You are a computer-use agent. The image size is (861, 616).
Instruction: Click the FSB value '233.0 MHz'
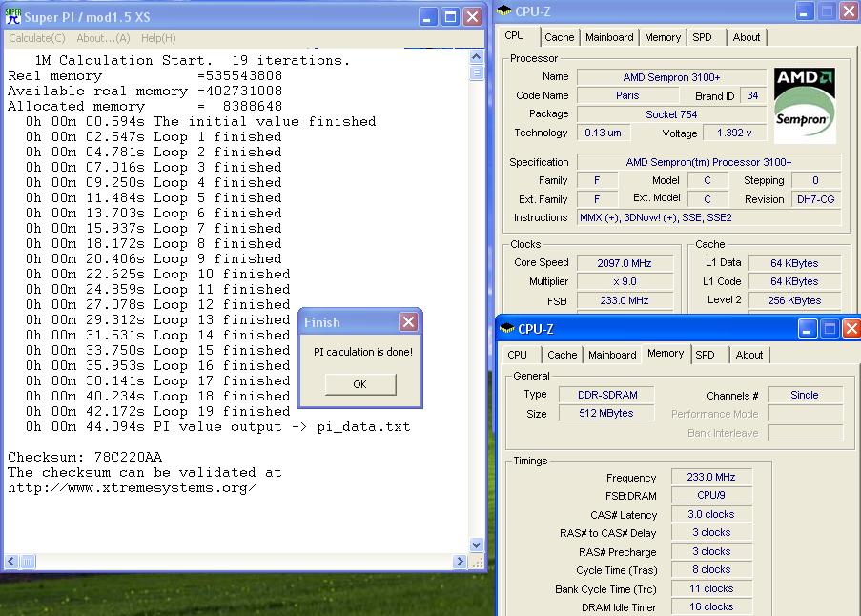(x=625, y=301)
